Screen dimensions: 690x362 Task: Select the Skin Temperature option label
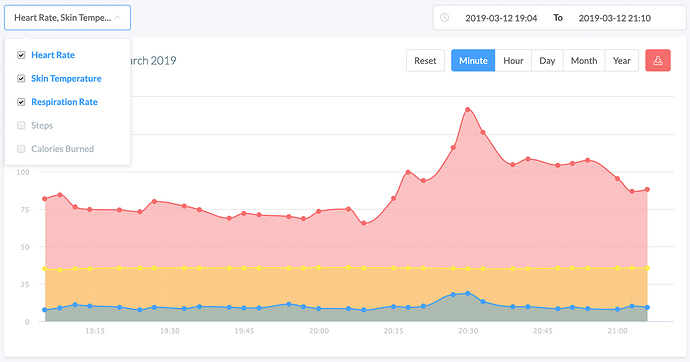coord(66,78)
